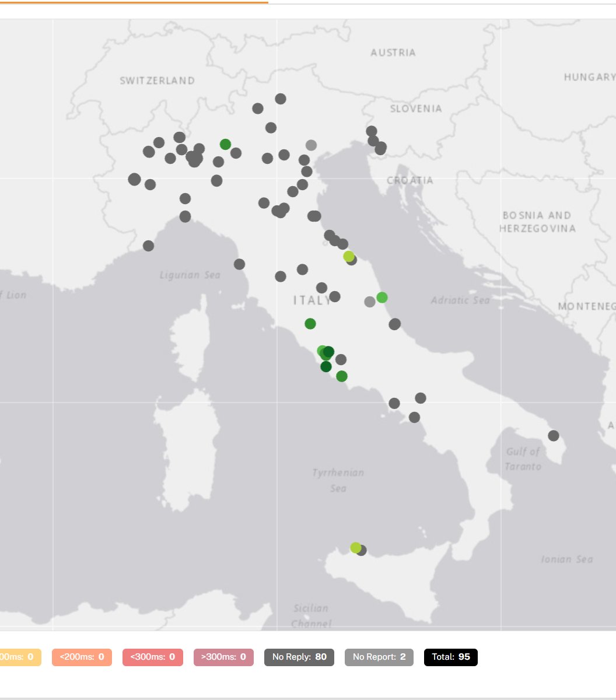Click the yellow-green probe dot in Sicily
The width and height of the screenshot is (616, 700).
[x=355, y=547]
